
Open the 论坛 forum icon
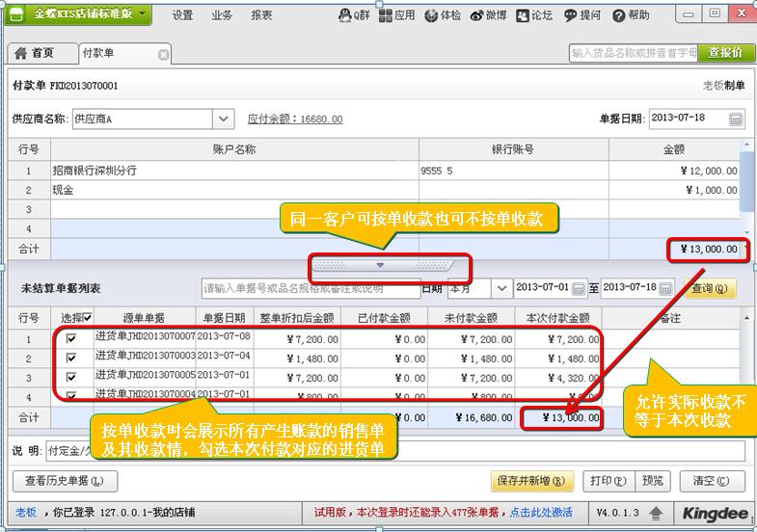[534, 15]
